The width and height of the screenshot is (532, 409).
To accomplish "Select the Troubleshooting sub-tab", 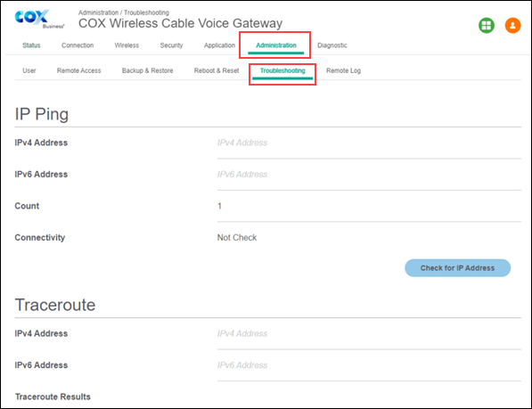I will click(282, 71).
